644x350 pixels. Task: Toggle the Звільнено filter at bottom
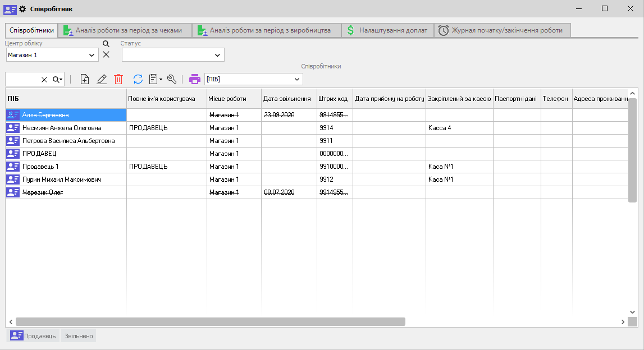click(x=79, y=335)
